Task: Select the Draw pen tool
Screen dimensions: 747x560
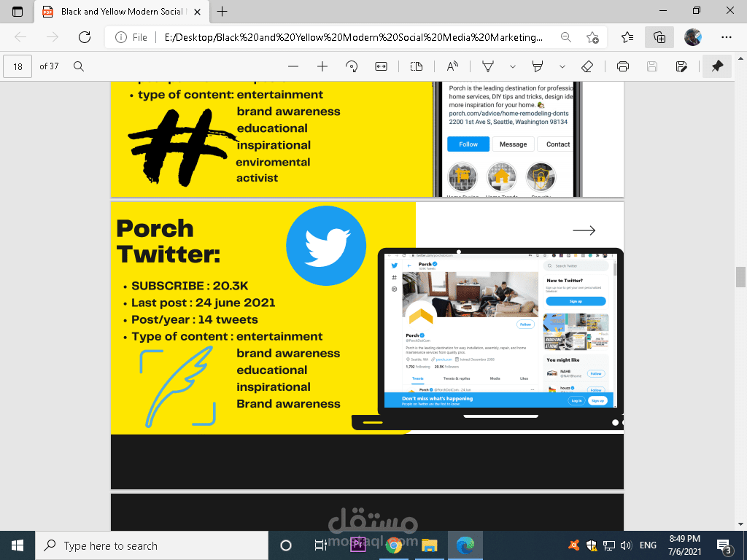Action: coord(488,66)
